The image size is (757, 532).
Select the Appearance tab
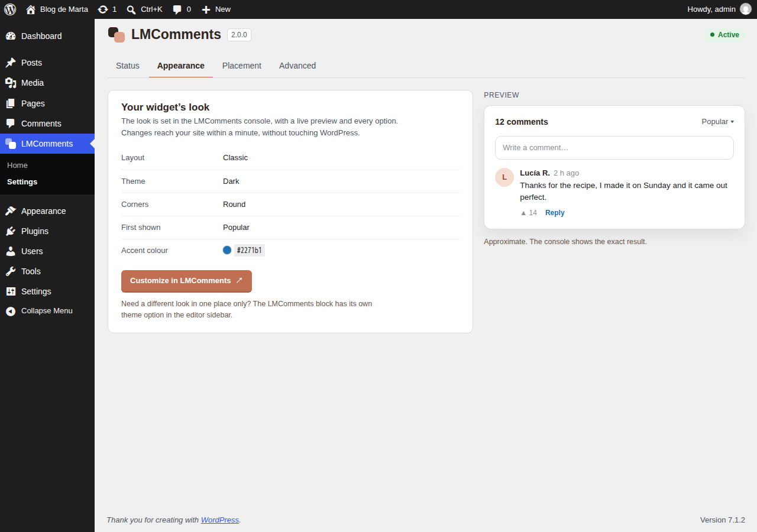pyautogui.click(x=181, y=66)
